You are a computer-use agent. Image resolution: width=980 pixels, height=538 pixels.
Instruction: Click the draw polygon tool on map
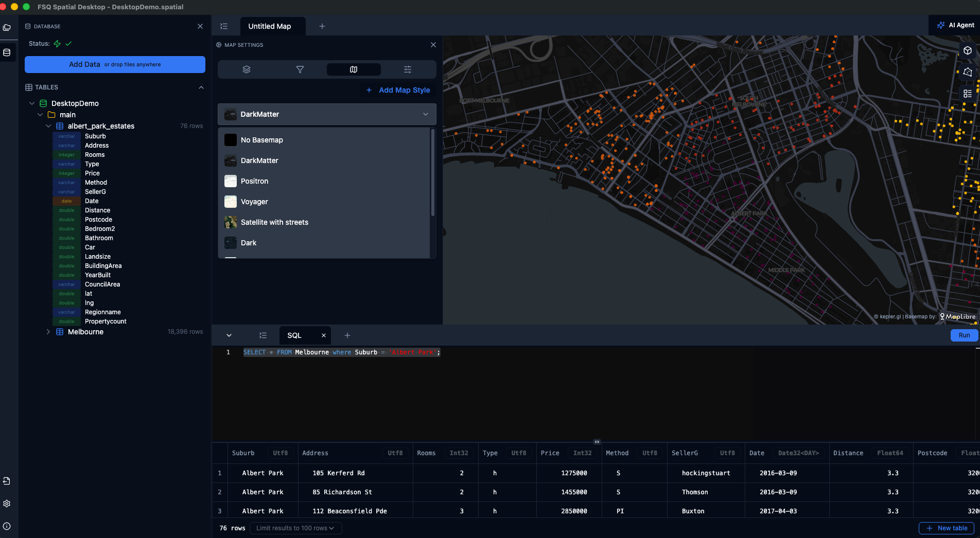968,72
